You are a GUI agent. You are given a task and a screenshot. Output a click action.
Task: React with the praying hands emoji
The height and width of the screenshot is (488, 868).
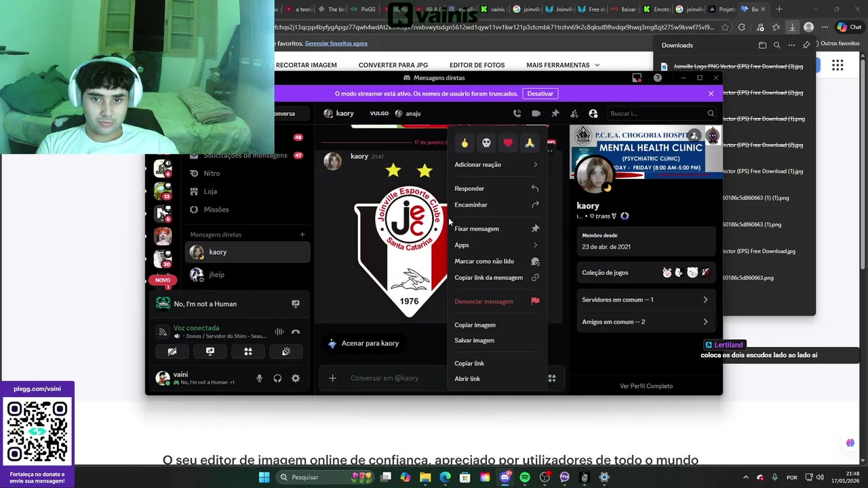[x=530, y=143]
